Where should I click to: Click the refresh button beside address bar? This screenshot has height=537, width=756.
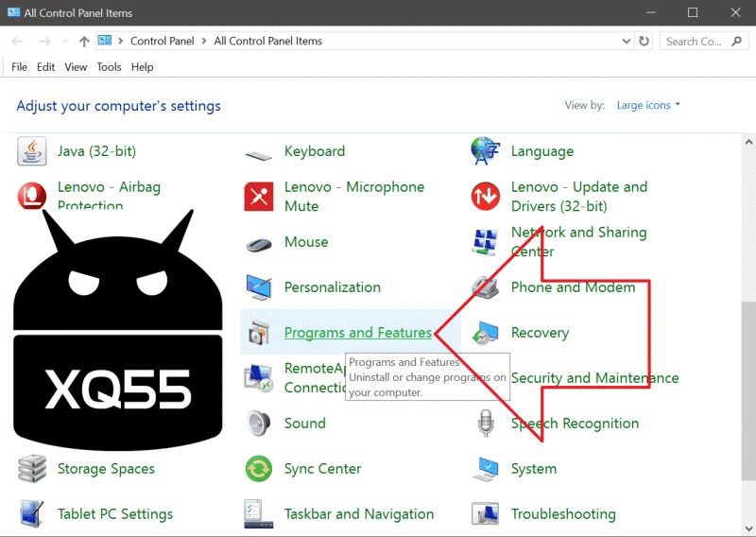click(644, 42)
